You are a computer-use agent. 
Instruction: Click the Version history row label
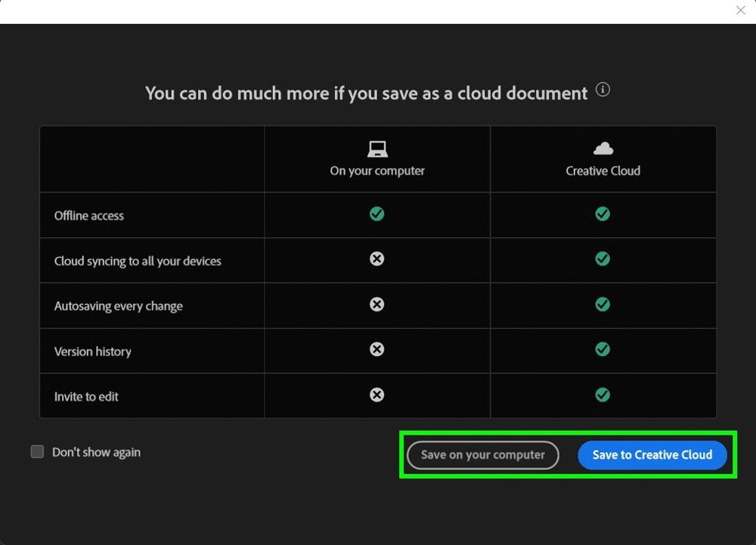tap(92, 351)
